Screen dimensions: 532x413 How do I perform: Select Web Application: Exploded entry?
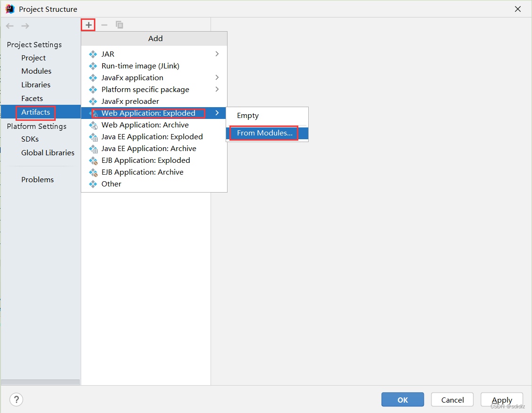tap(153, 113)
